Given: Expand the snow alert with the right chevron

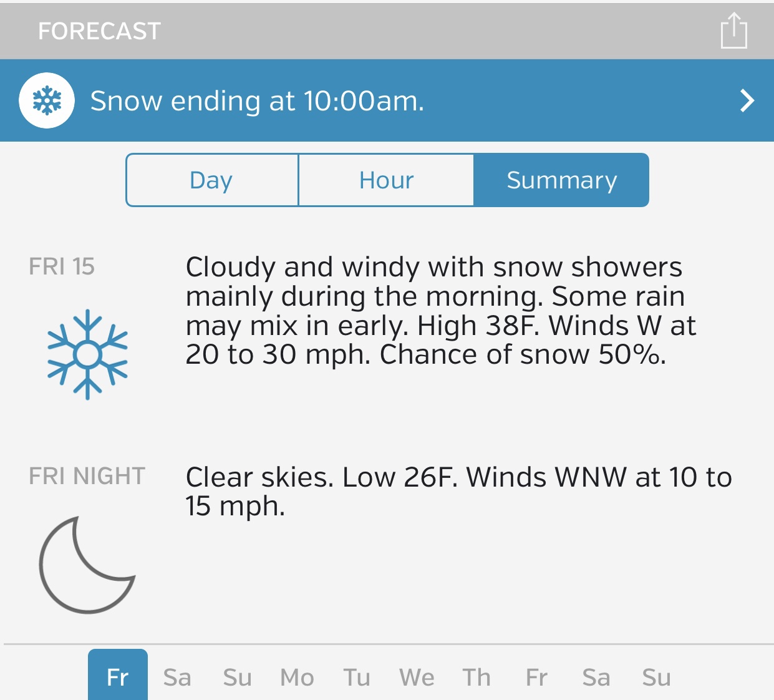Looking at the screenshot, I should pyautogui.click(x=747, y=100).
